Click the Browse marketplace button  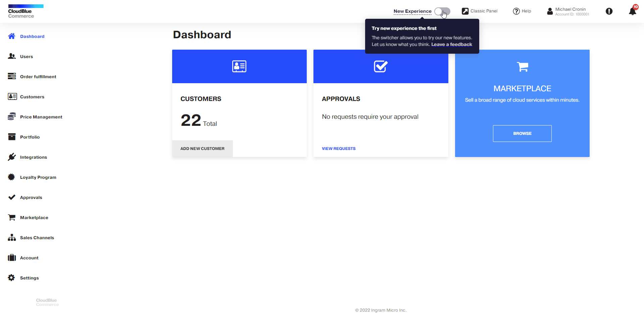522,134
